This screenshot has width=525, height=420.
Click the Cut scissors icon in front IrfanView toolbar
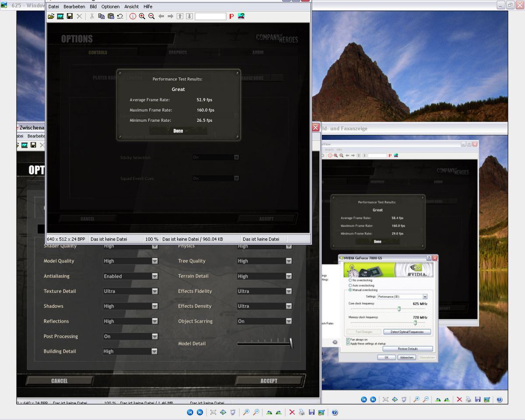[92, 16]
